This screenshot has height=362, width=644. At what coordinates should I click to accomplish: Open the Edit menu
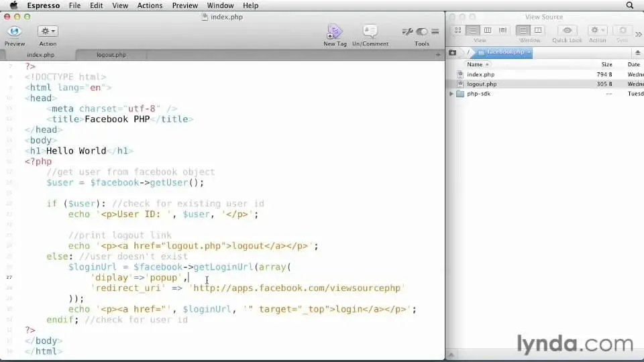[x=96, y=5]
